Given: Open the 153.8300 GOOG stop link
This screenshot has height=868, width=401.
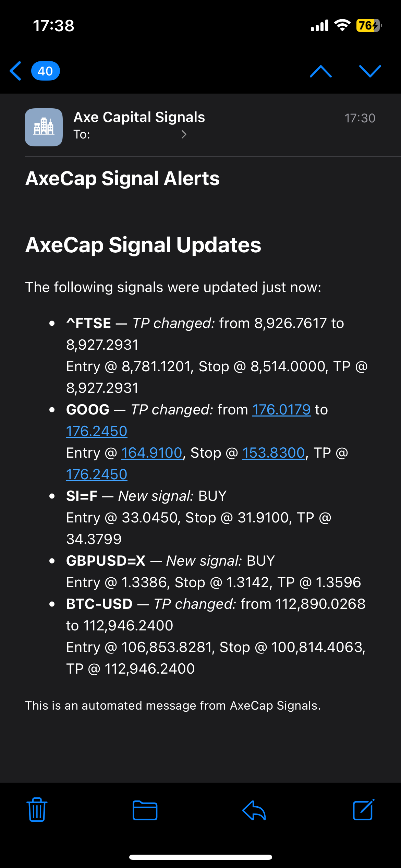Looking at the screenshot, I should pos(274,453).
